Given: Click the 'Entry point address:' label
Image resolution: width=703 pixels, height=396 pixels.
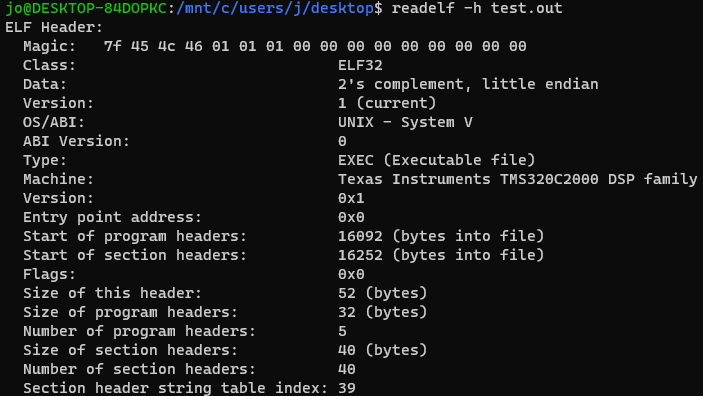Looking at the screenshot, I should pos(113,217).
